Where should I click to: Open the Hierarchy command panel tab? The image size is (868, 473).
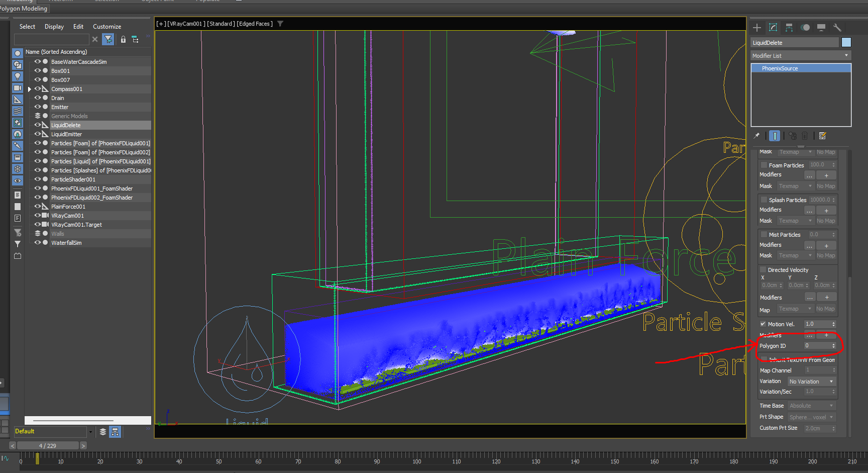(789, 28)
